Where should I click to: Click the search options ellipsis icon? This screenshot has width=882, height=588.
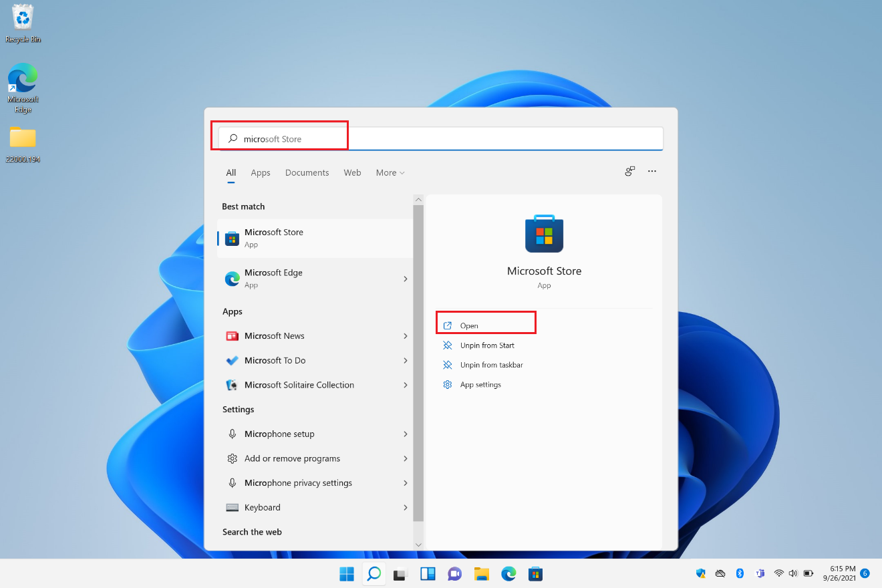tap(652, 172)
